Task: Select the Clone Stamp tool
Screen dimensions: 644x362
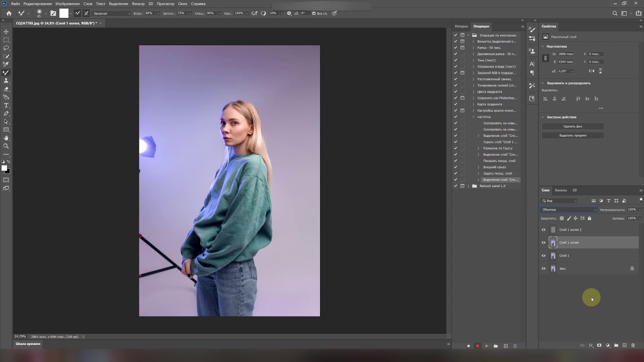Action: click(x=6, y=81)
